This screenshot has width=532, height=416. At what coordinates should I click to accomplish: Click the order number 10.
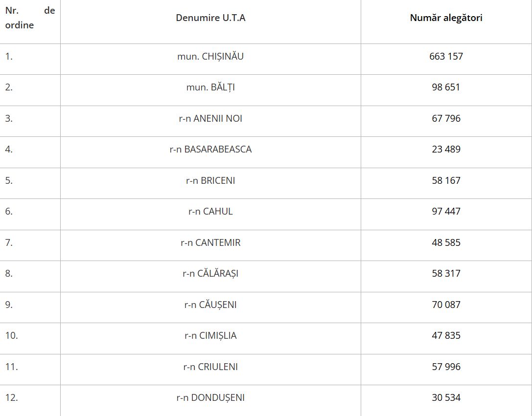[x=12, y=335]
